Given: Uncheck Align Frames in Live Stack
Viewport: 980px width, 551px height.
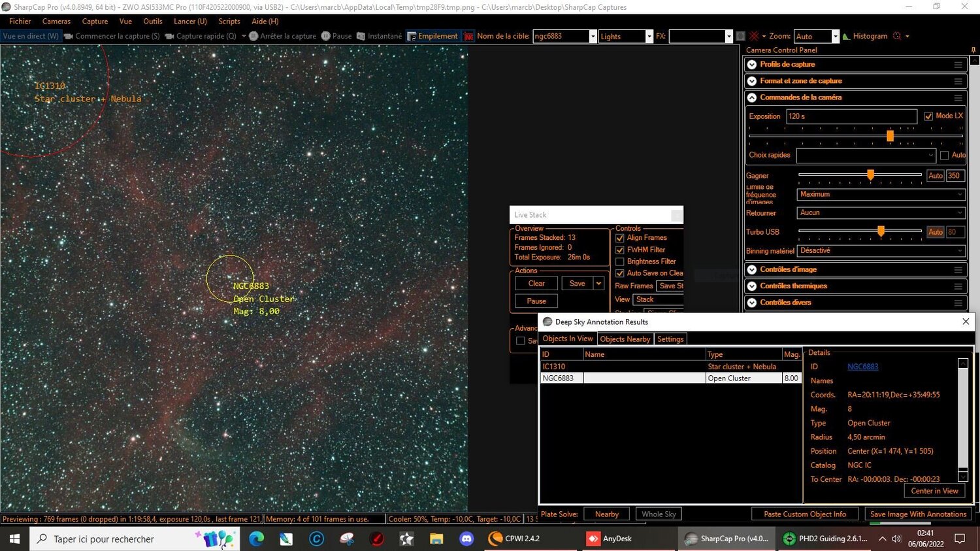Looking at the screenshot, I should [619, 238].
